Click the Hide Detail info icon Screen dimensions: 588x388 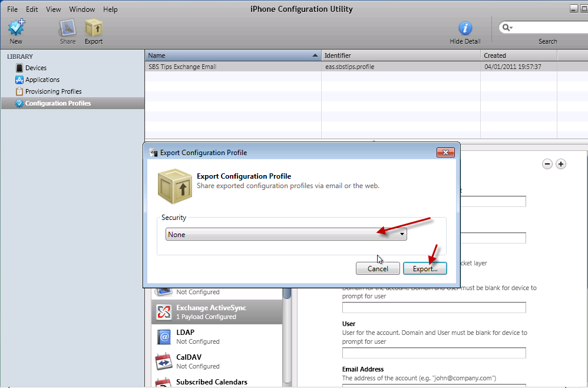(x=465, y=28)
